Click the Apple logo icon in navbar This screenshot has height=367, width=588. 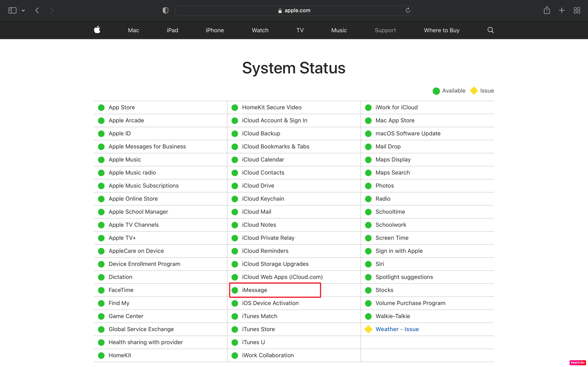point(97,30)
